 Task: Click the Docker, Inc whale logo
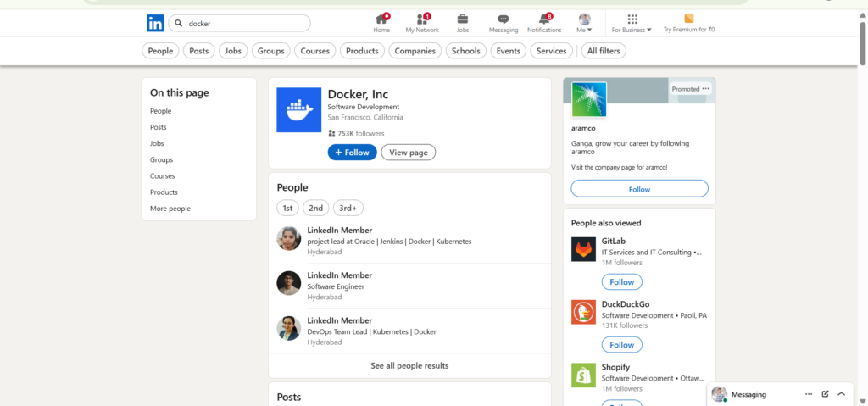(x=298, y=109)
